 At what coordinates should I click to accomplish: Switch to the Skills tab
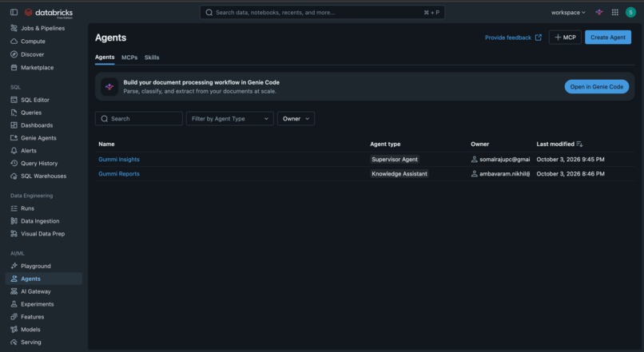point(152,57)
